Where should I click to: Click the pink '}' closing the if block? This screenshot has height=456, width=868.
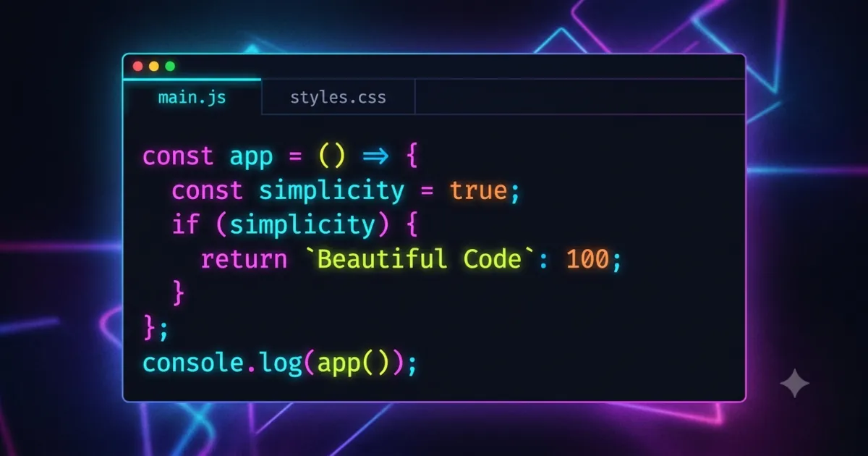point(179,293)
